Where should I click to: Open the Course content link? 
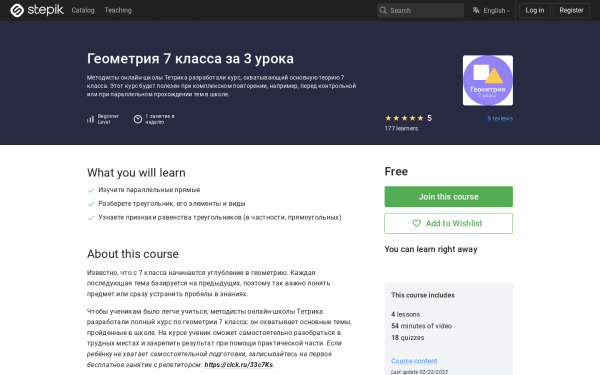click(414, 360)
